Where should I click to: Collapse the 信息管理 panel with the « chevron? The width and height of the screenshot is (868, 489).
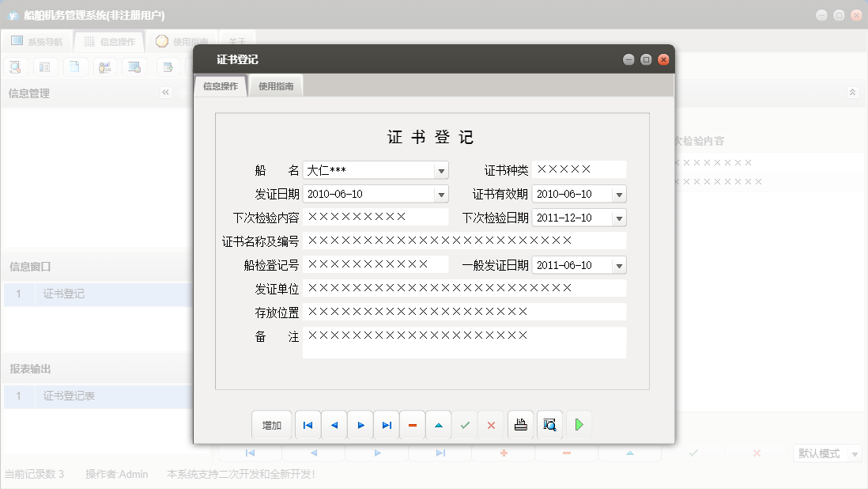[165, 92]
